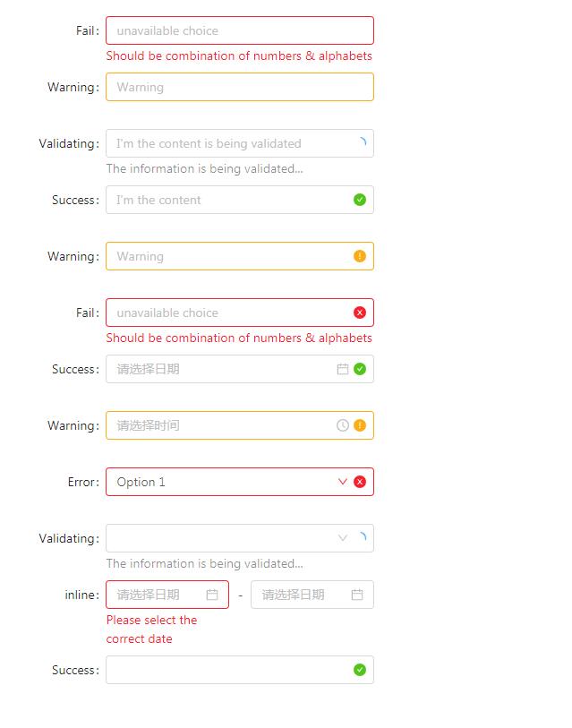The image size is (572, 728).
Task: Expand the Error select via its chevron arrow
Action: (x=342, y=482)
